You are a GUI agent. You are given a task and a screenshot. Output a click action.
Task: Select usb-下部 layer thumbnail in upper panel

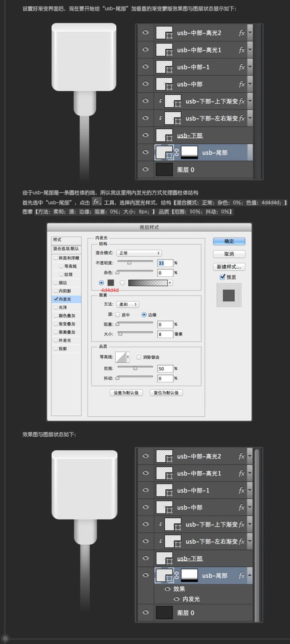[x=164, y=135]
